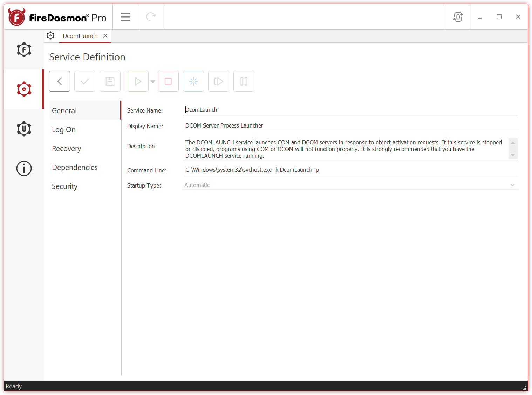Screen dimensions: 532x395
Task: Click the hamburger menu icon
Action: pos(125,17)
